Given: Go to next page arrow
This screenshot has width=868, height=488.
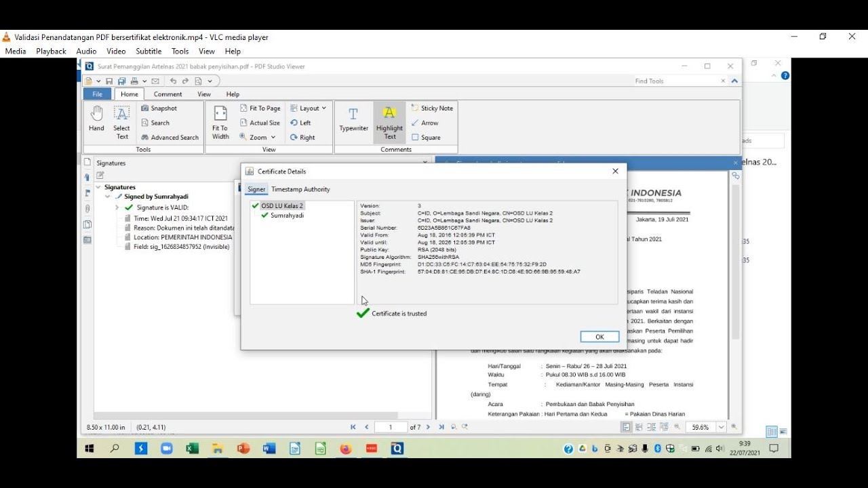Looking at the screenshot, I should point(428,427).
